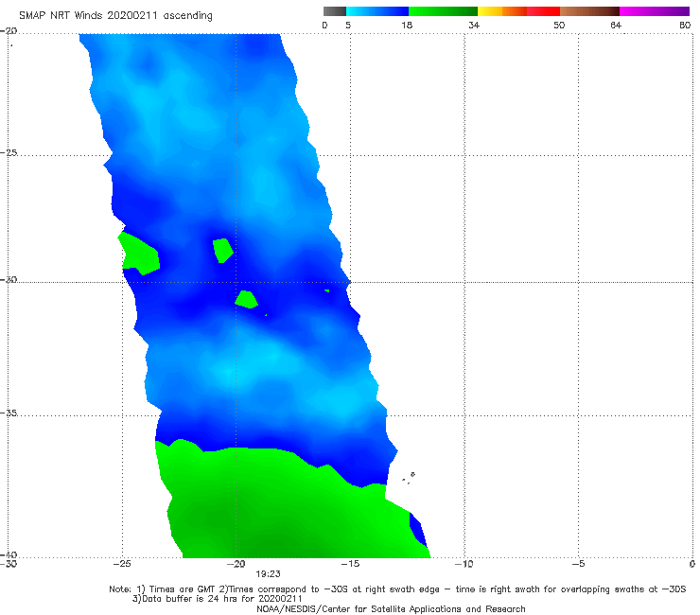
Task: Click the note line starting "Note: 1) Times are GMT"
Action: point(397,589)
